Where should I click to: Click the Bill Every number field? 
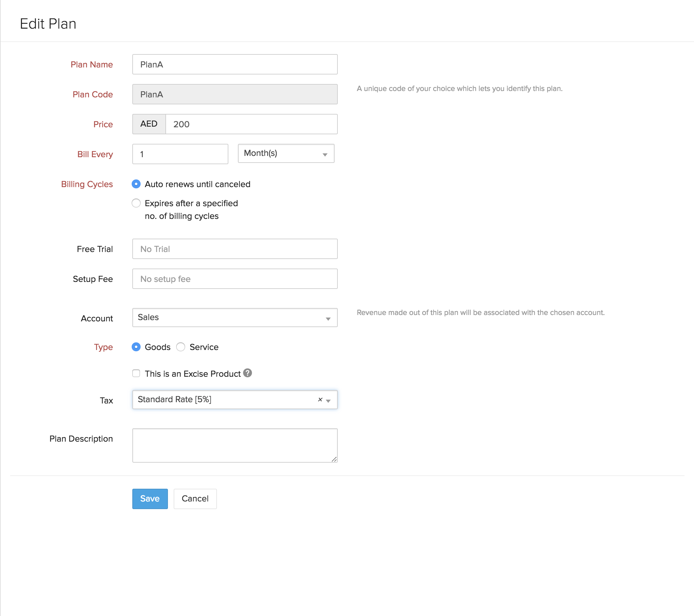point(180,154)
